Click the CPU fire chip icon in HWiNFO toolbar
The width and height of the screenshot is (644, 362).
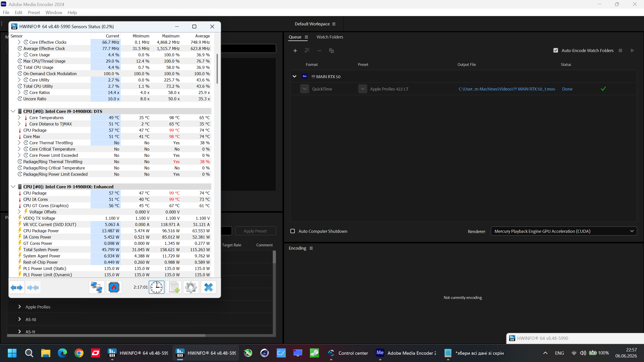pos(114,287)
